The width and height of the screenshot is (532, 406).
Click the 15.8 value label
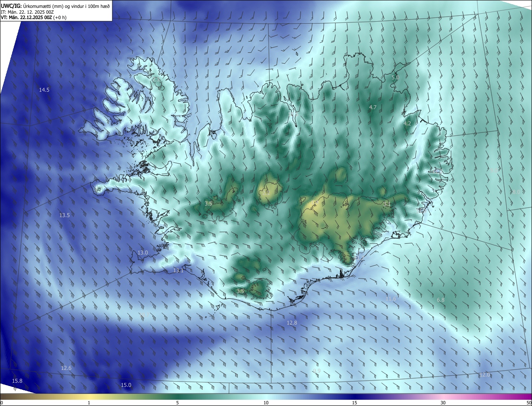(17, 381)
